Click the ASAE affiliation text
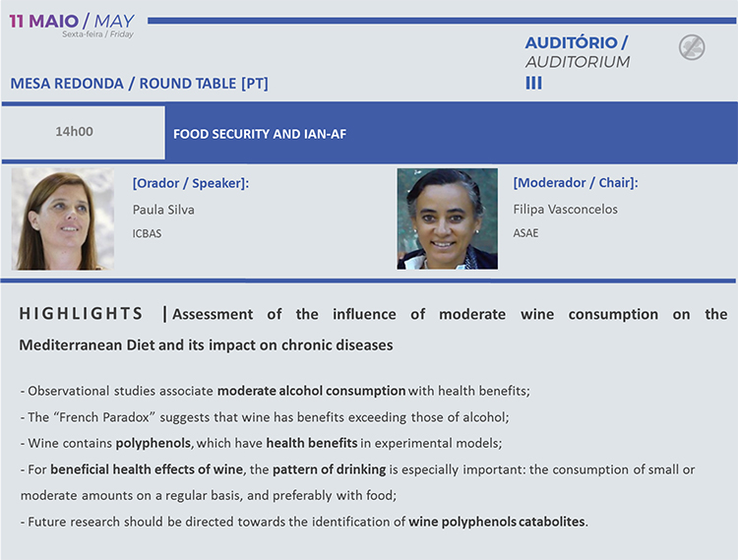Viewport: 738px width, 560px height. pyautogui.click(x=525, y=233)
